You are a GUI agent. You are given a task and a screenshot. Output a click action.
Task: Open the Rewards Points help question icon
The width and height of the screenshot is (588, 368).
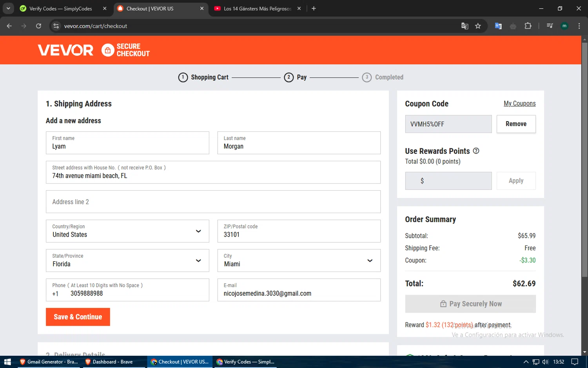476,151
